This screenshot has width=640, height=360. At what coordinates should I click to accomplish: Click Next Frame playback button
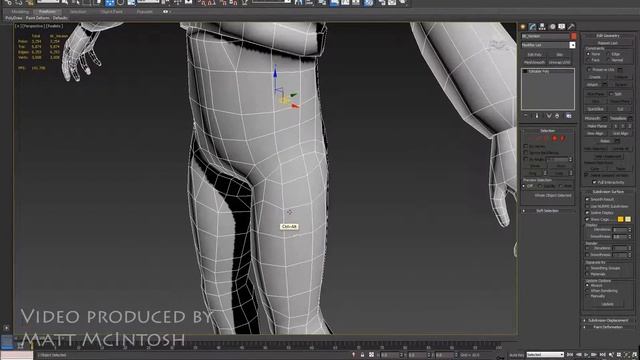pos(594,355)
